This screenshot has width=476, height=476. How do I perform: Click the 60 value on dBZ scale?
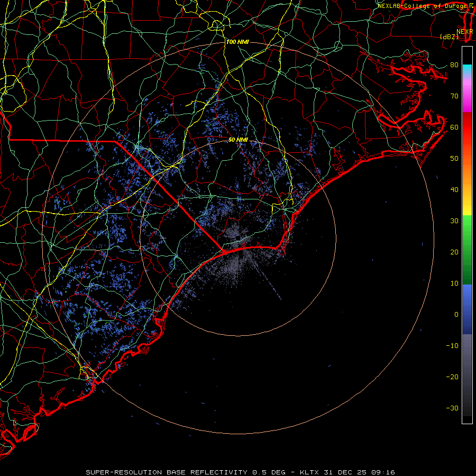454,127
